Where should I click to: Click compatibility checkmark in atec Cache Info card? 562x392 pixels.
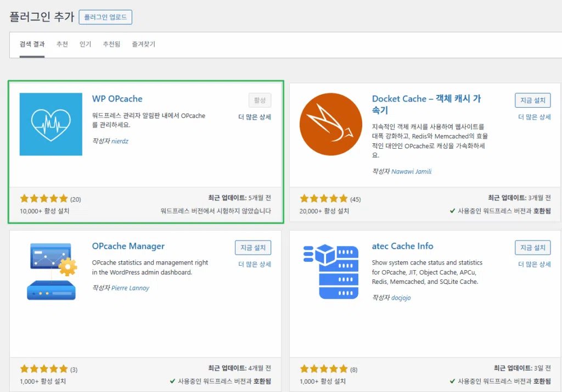coord(452,381)
